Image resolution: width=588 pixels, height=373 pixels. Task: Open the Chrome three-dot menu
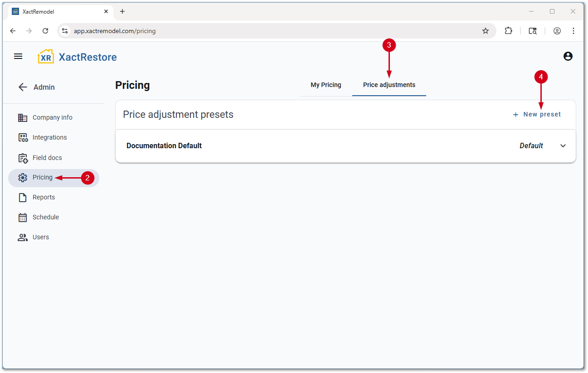(x=573, y=31)
